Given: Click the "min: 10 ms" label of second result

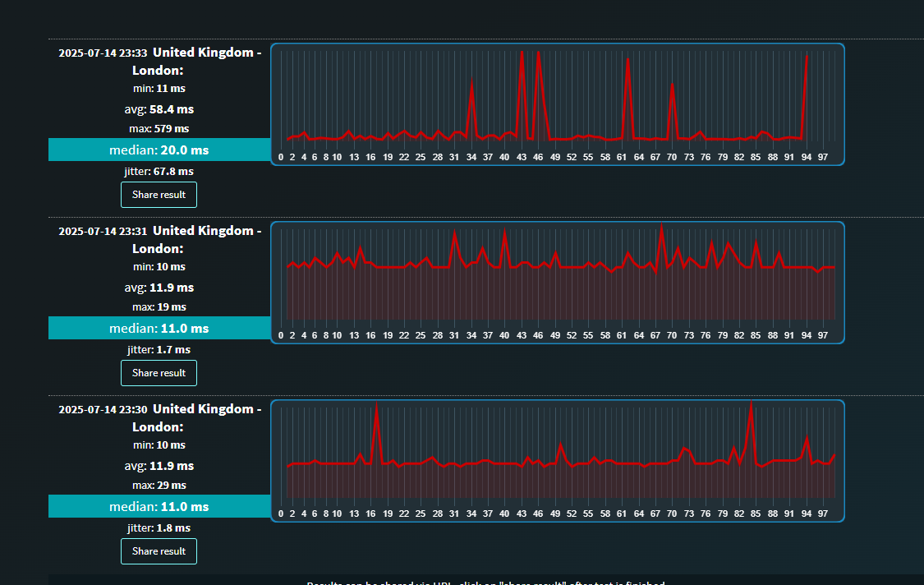Looking at the screenshot, I should point(159,266).
